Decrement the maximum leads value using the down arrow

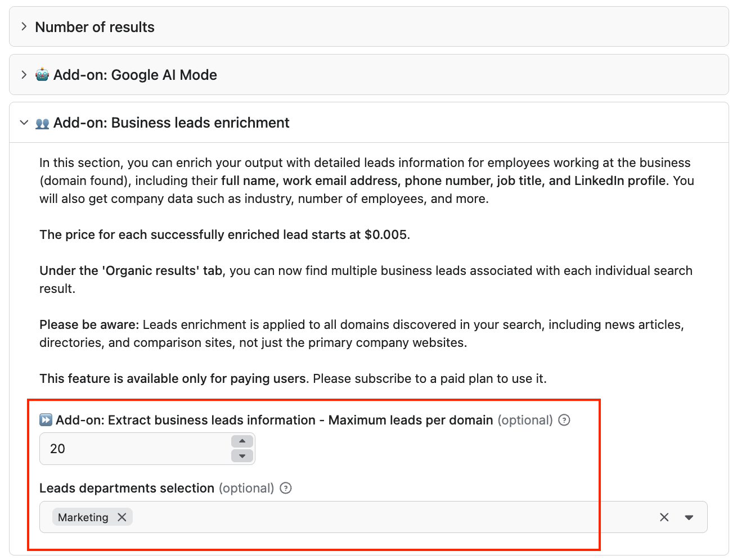point(242,455)
